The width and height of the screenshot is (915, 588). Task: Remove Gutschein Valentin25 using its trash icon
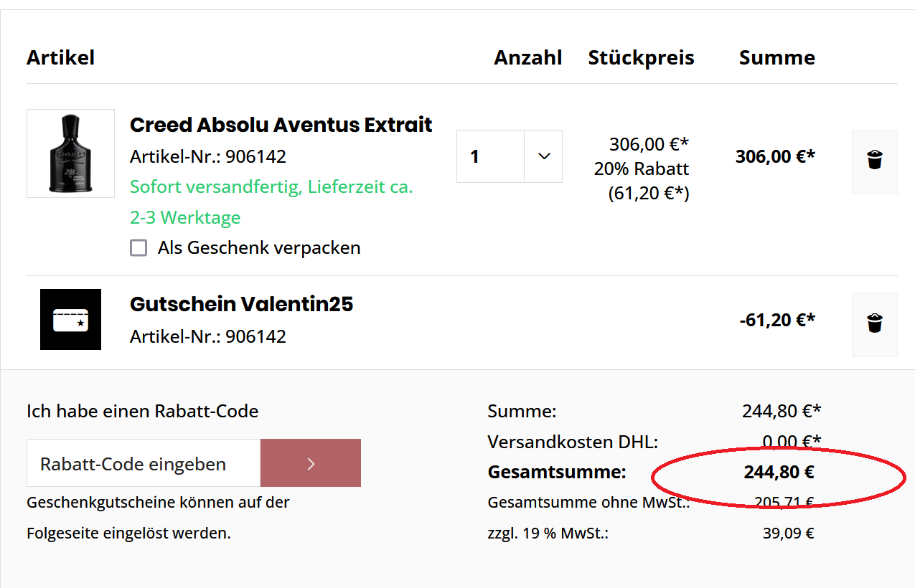(x=874, y=324)
